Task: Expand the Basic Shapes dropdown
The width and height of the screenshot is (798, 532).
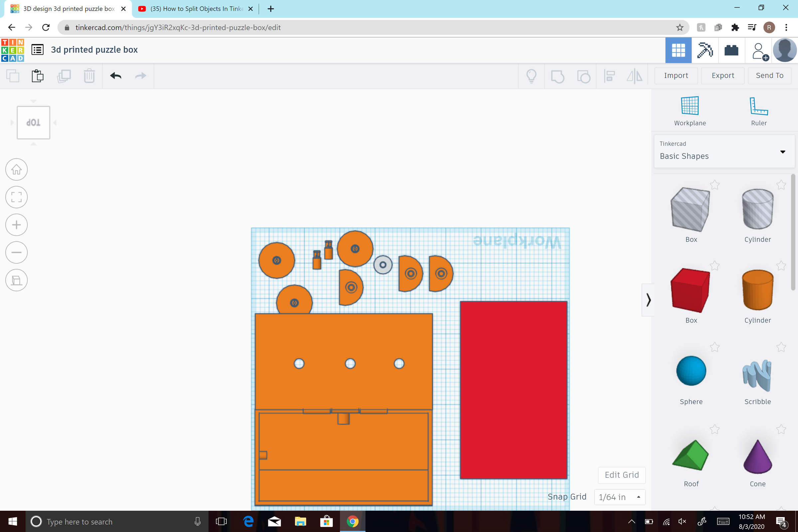Action: click(x=782, y=152)
